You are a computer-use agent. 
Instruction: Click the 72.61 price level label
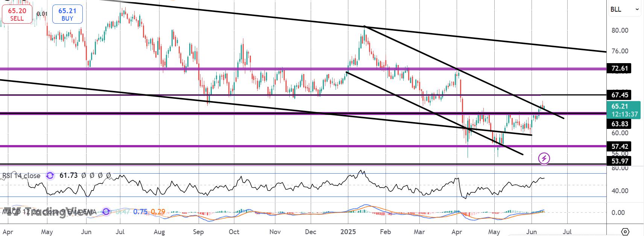(619, 68)
